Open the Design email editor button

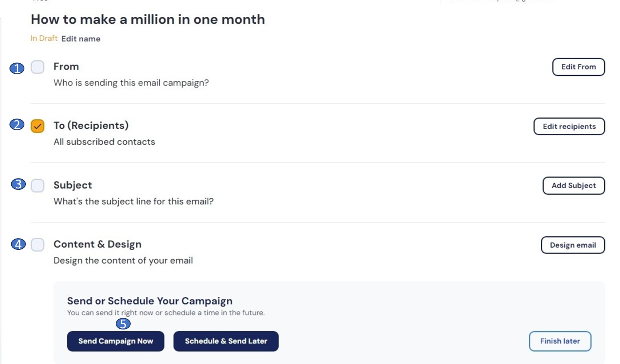click(x=573, y=245)
